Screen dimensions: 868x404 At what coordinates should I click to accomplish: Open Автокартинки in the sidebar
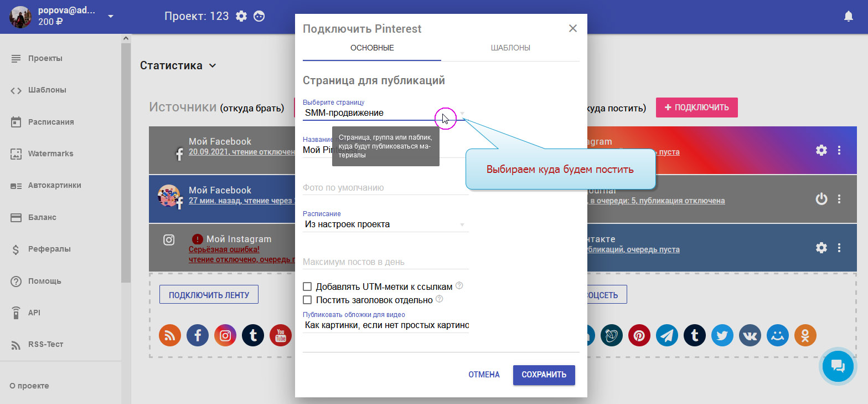pos(54,186)
